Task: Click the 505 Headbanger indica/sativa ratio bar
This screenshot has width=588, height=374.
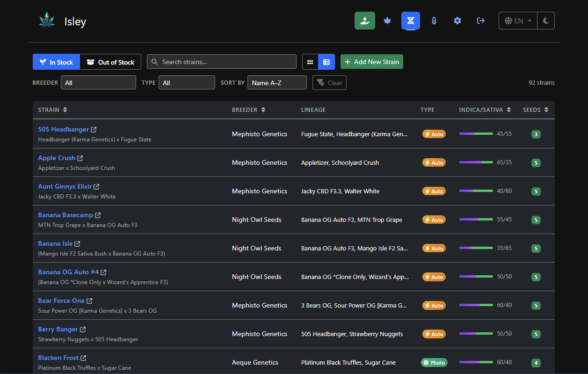Action: [476, 134]
